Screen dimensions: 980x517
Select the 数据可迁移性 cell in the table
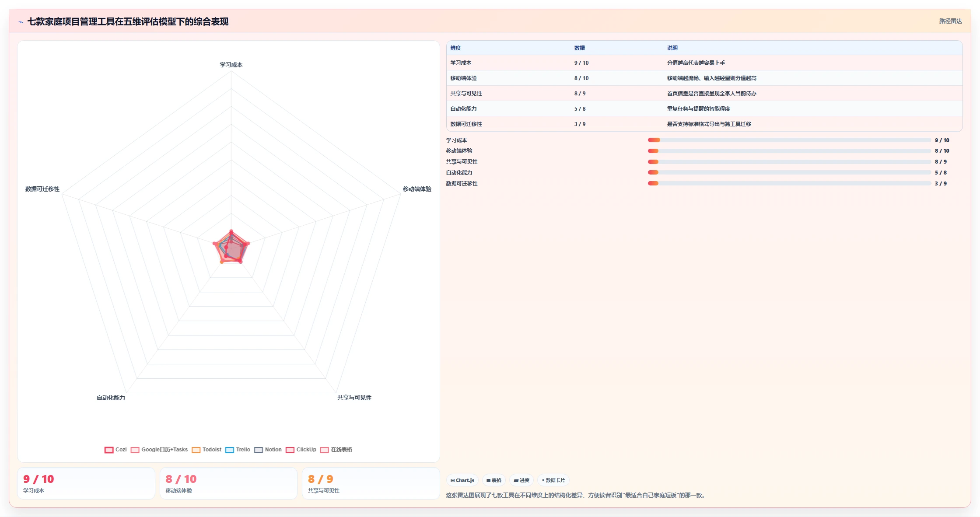pyautogui.click(x=466, y=124)
